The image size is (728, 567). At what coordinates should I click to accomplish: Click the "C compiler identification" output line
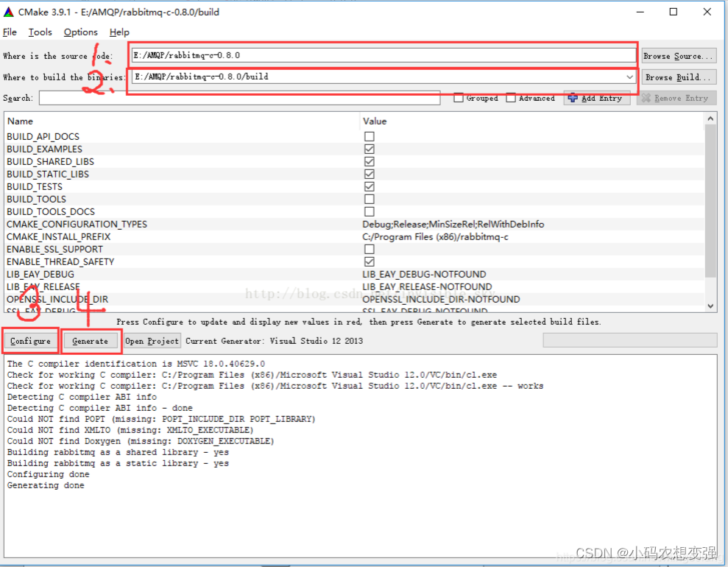click(136, 364)
